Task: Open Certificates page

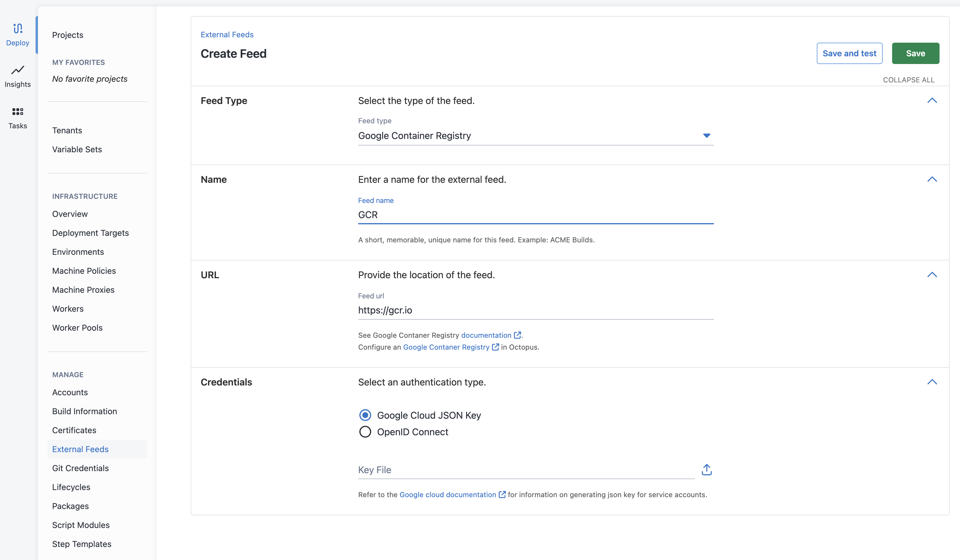Action: coord(74,430)
